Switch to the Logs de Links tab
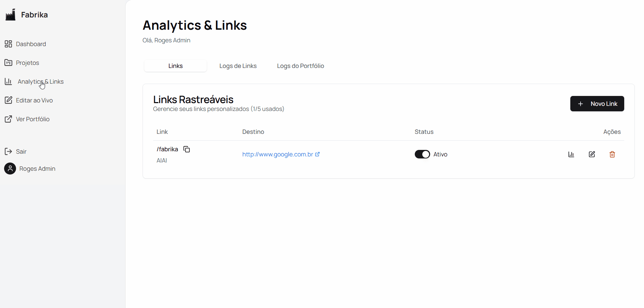644x308 pixels. 238,66
